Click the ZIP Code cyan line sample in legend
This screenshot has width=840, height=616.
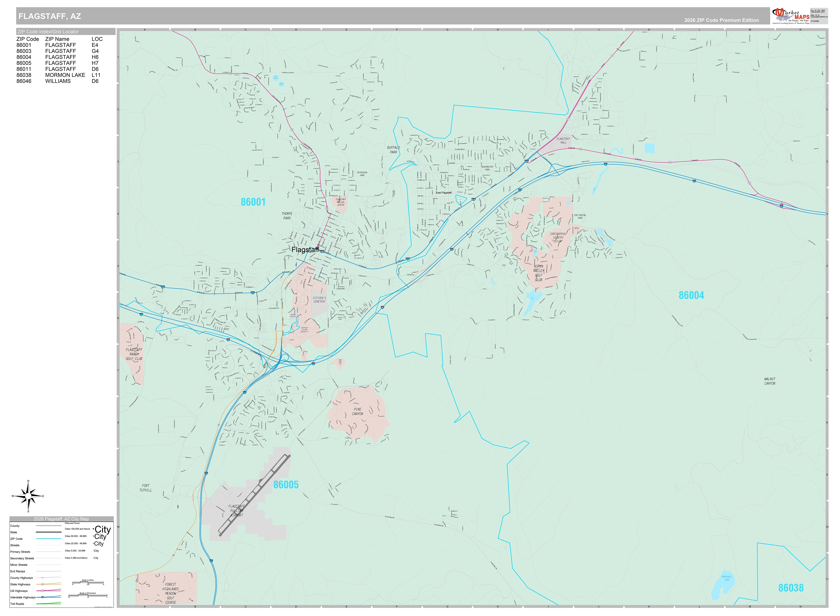coord(49,539)
